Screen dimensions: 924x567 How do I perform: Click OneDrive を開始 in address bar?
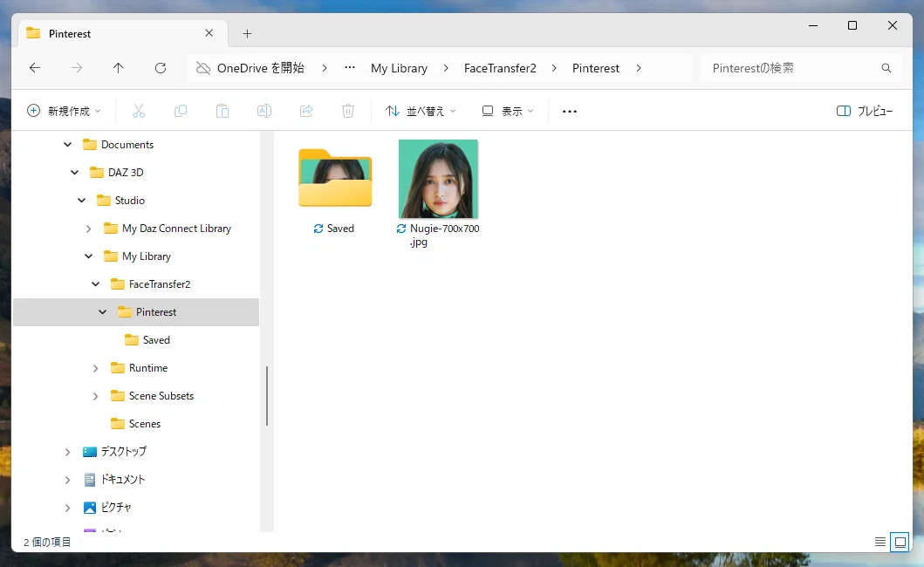point(261,68)
